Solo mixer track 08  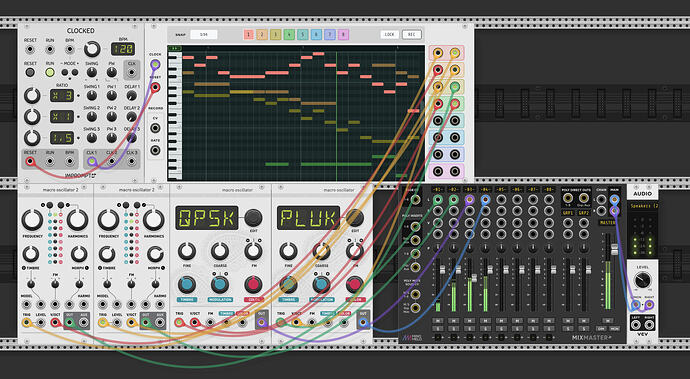coord(548,328)
